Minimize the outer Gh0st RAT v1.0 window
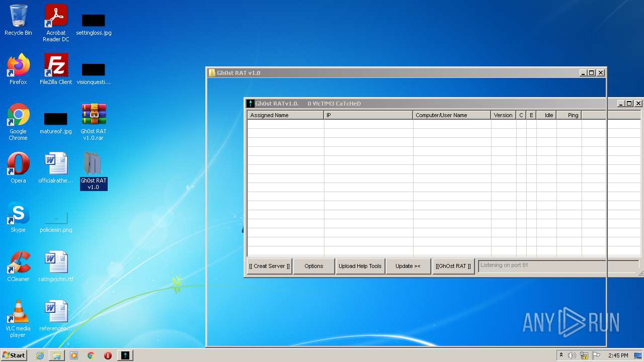The width and height of the screenshot is (644, 362). coord(583,73)
